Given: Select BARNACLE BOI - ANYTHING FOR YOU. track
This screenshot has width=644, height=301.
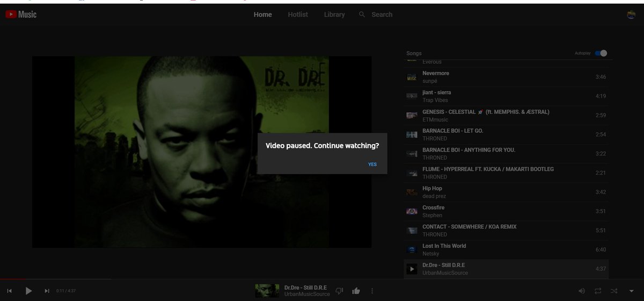Looking at the screenshot, I should coord(507,154).
